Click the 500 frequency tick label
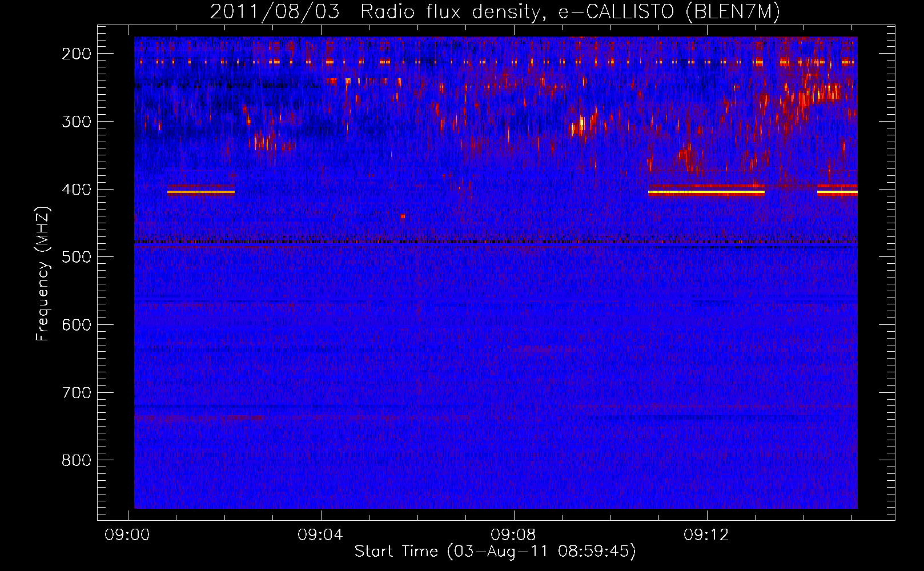Screen dimensions: 924x571 tap(77, 257)
